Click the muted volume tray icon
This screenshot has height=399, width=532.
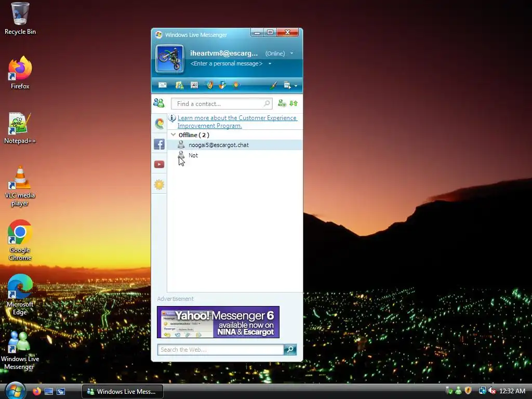(x=492, y=391)
